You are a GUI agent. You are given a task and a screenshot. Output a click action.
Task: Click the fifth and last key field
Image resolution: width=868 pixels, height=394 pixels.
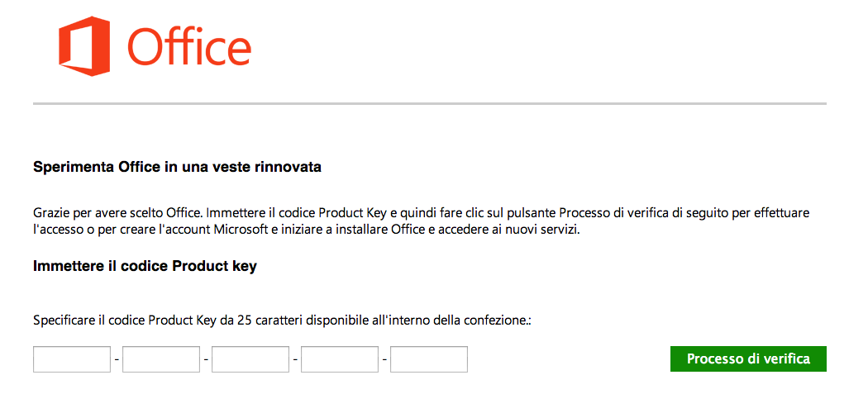point(429,359)
